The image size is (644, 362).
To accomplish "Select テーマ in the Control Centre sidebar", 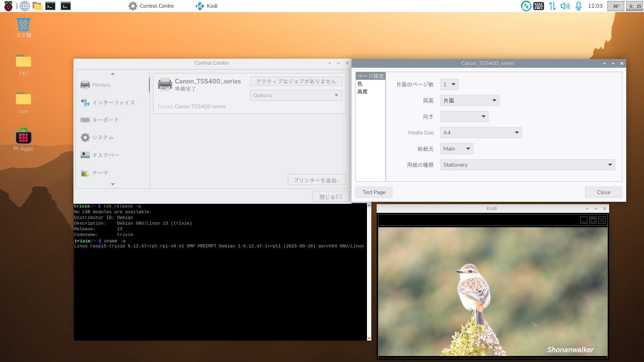I will click(x=100, y=173).
